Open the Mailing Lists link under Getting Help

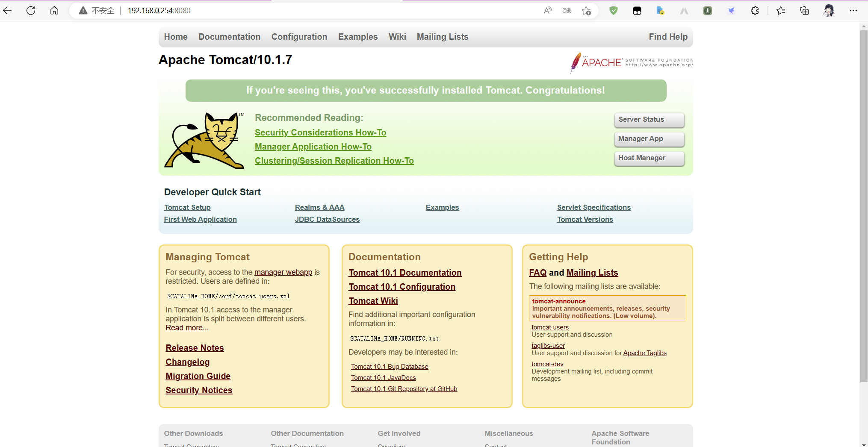click(592, 273)
